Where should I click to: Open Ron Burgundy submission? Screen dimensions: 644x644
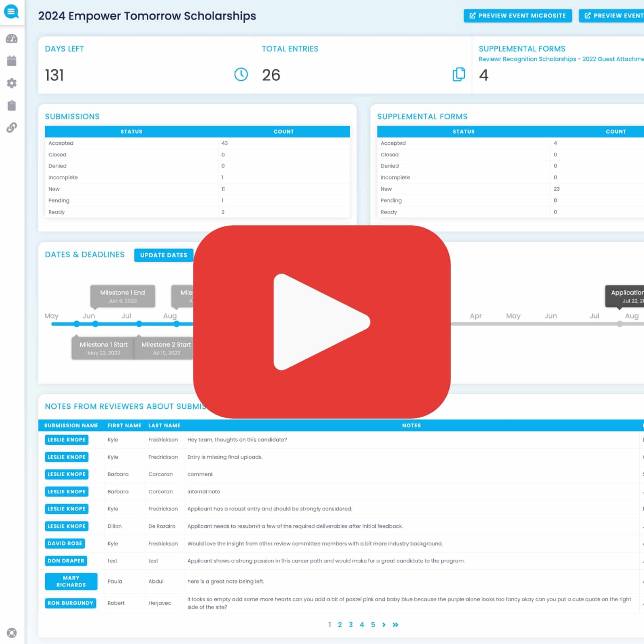(x=70, y=603)
